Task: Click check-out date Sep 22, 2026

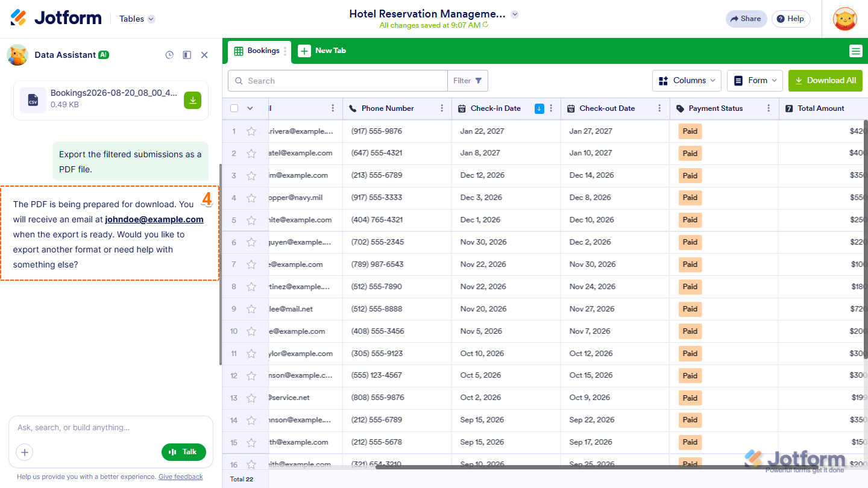Action: coord(592,420)
